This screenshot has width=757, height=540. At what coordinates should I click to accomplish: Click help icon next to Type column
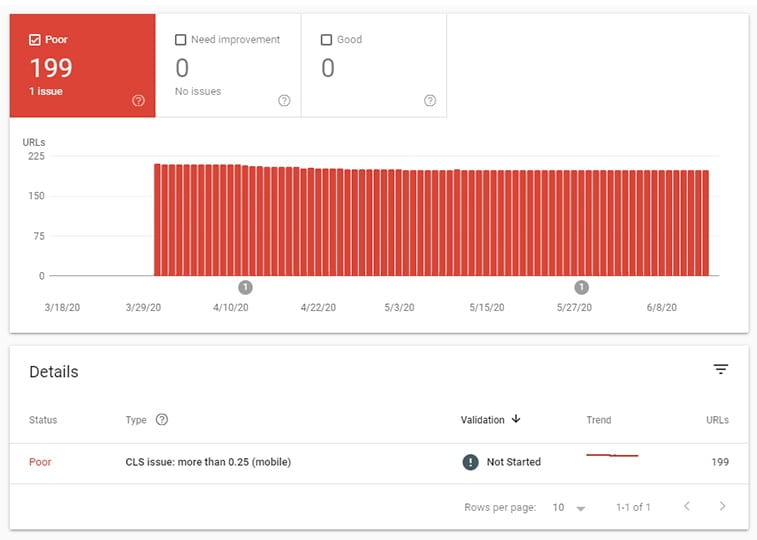[x=162, y=419]
